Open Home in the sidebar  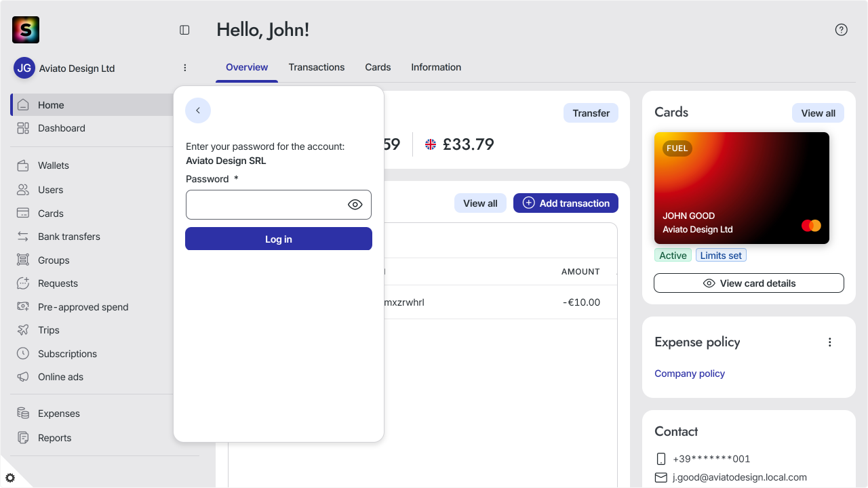pos(92,105)
